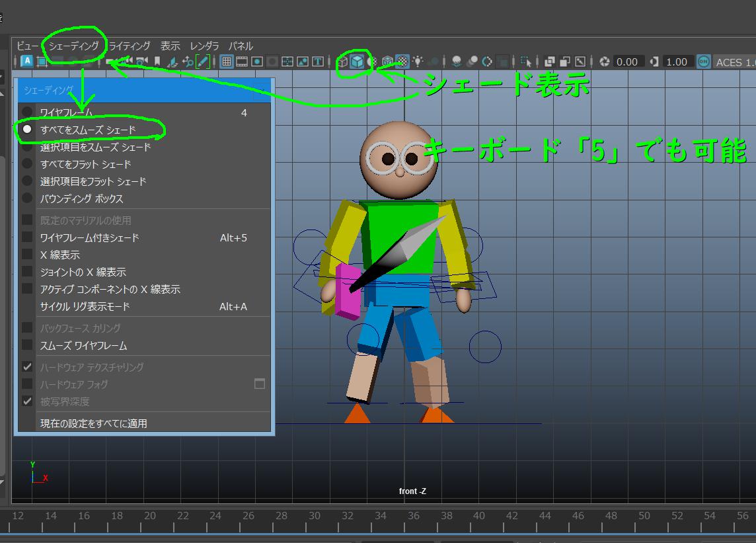Open the 表示 menu
756x543 pixels.
pyautogui.click(x=170, y=46)
